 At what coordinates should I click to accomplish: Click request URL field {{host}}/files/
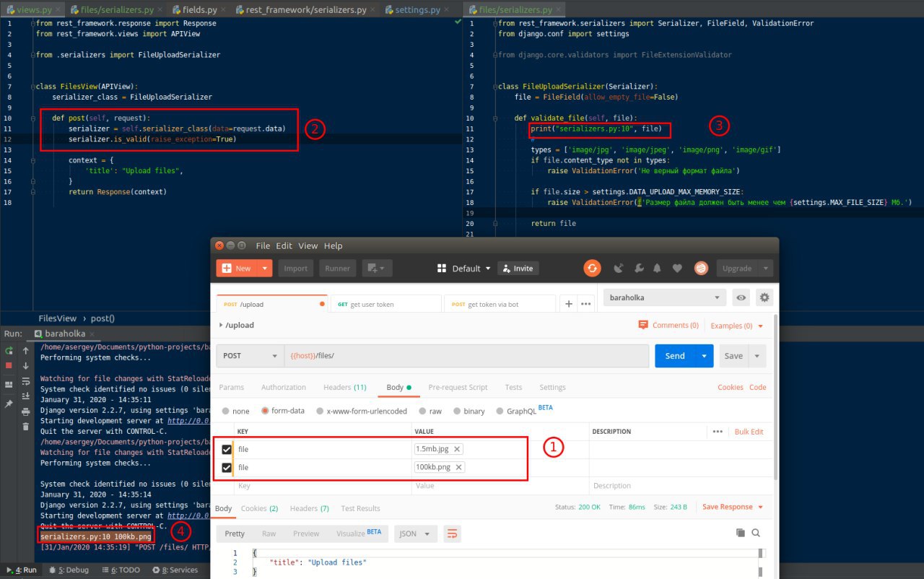point(466,356)
